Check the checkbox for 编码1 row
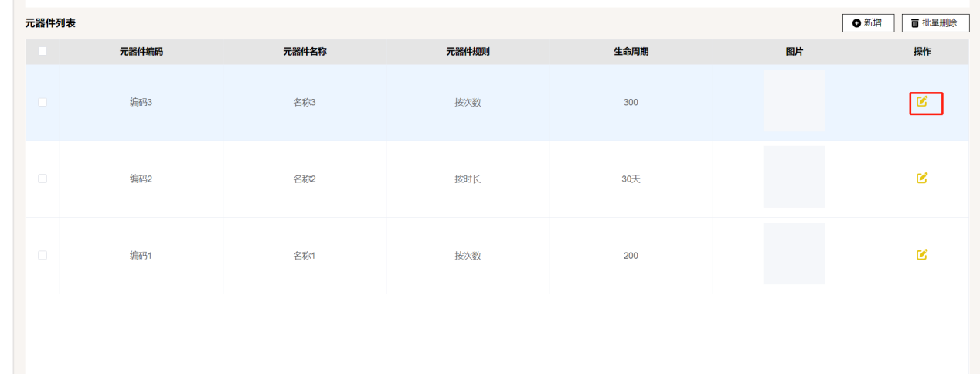The image size is (980, 374). [43, 255]
